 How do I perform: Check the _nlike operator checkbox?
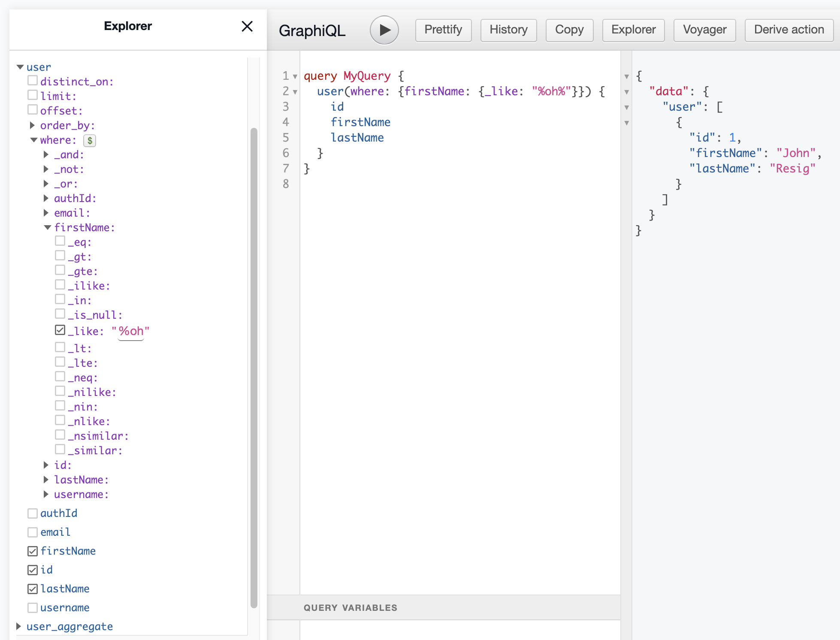click(60, 420)
